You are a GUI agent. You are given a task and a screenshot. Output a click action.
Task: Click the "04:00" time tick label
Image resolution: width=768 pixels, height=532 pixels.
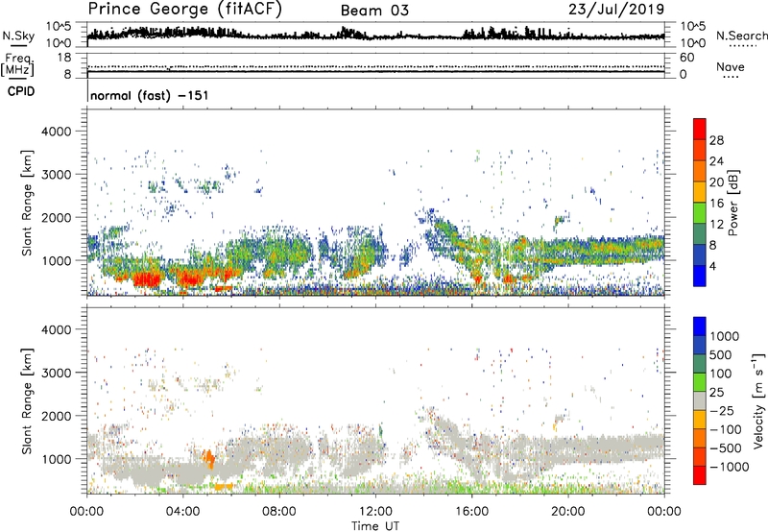tap(182, 512)
